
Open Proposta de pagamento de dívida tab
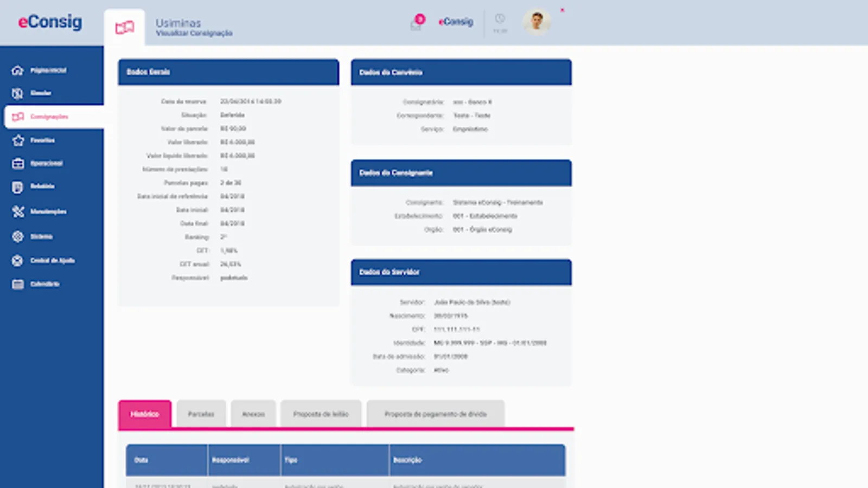(436, 414)
